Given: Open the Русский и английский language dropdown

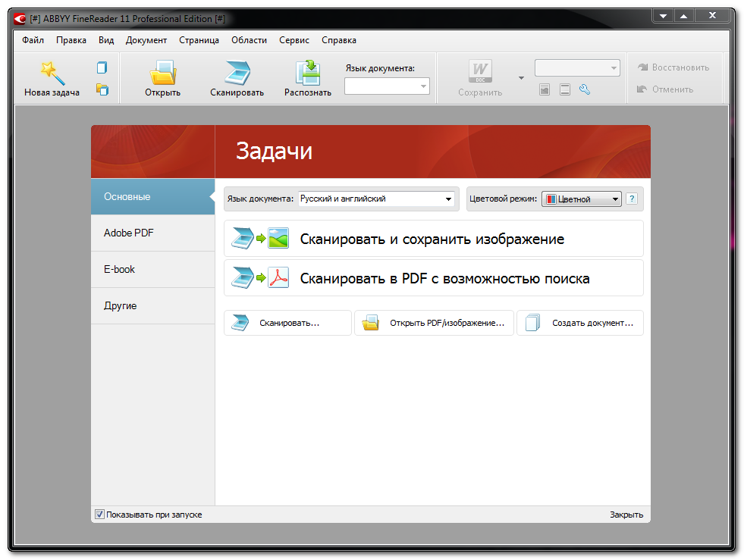Looking at the screenshot, I should pyautogui.click(x=376, y=199).
